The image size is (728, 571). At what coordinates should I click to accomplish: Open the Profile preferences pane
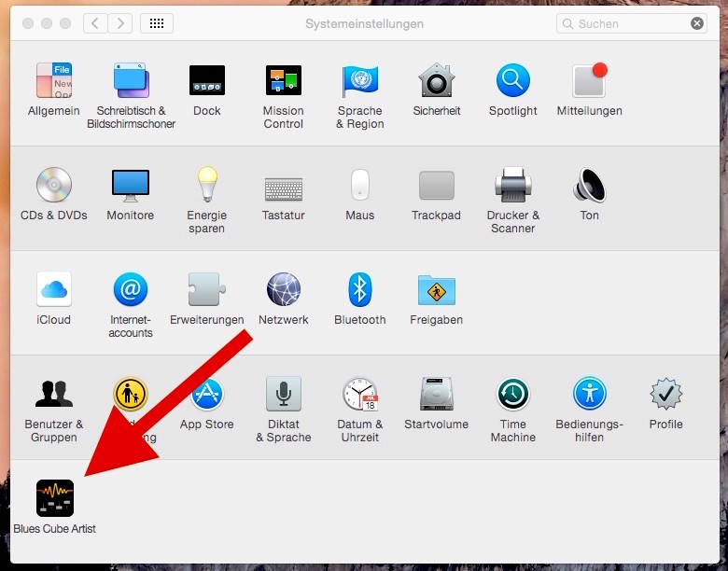[665, 394]
